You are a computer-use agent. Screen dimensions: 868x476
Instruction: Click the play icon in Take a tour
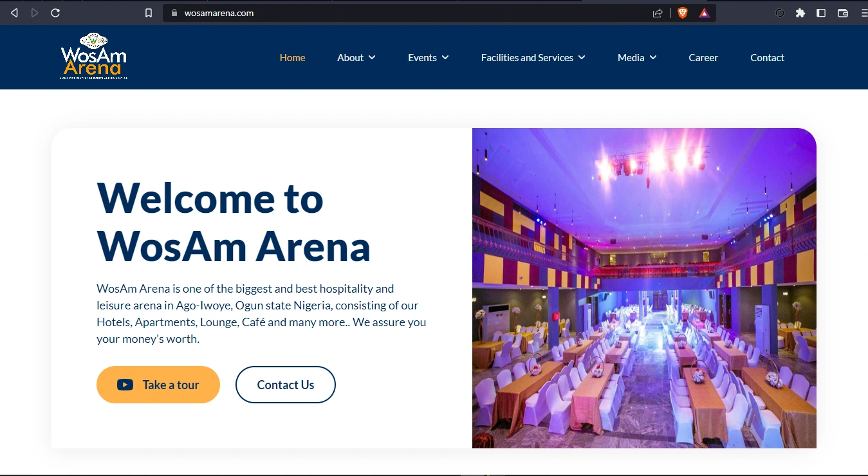tap(125, 385)
